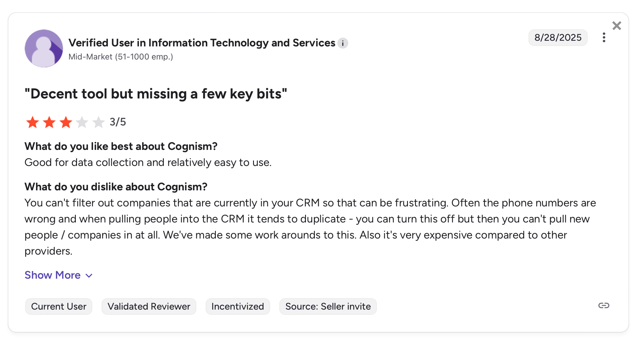Copy the review link via chain icon
The width and height of the screenshot is (644, 345).
[604, 305]
